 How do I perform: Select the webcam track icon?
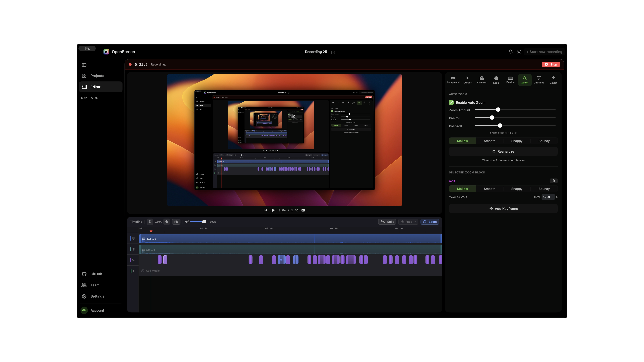[133, 249]
